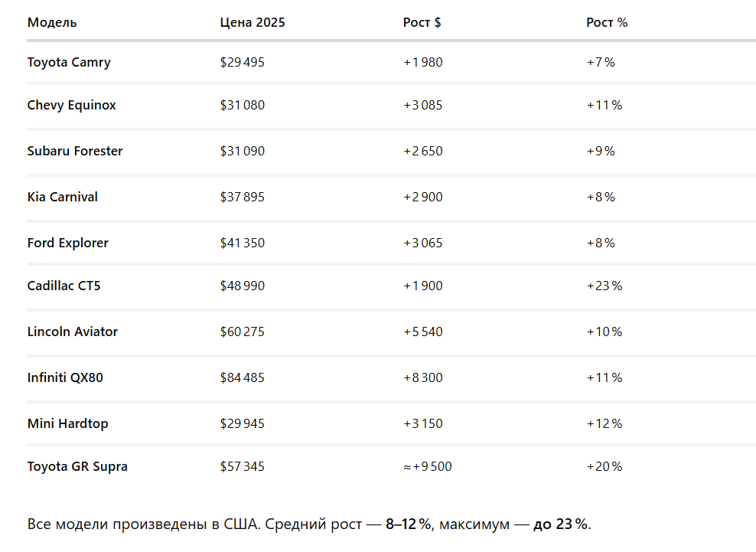This screenshot has width=756, height=552.
Task: Click the bold до 23 % text
Action: click(x=561, y=524)
